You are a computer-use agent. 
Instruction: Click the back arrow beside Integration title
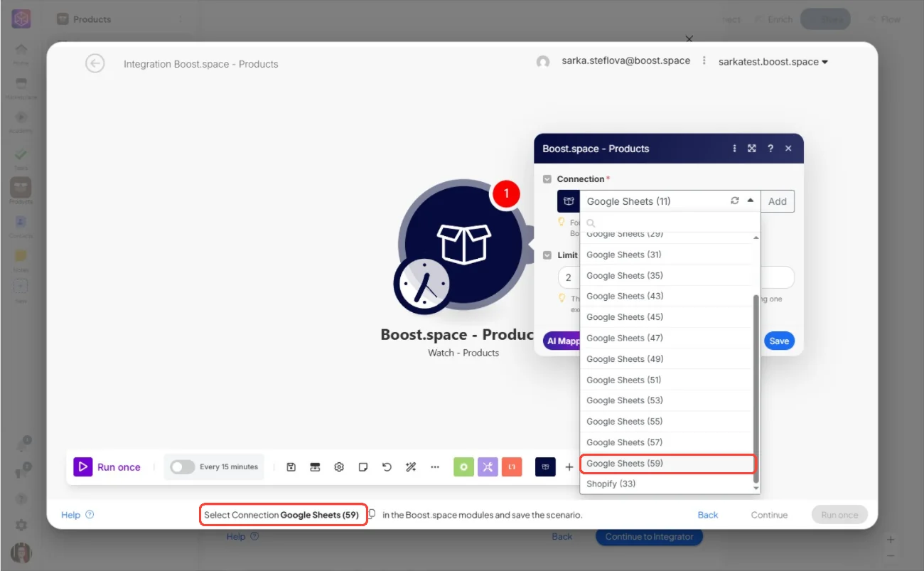pyautogui.click(x=95, y=63)
